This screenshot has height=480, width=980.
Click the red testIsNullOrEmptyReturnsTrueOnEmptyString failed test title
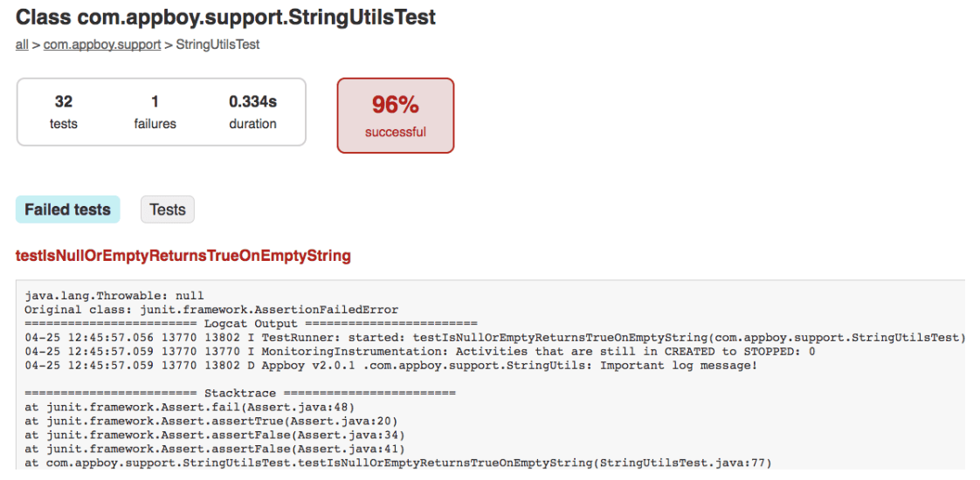(x=183, y=256)
